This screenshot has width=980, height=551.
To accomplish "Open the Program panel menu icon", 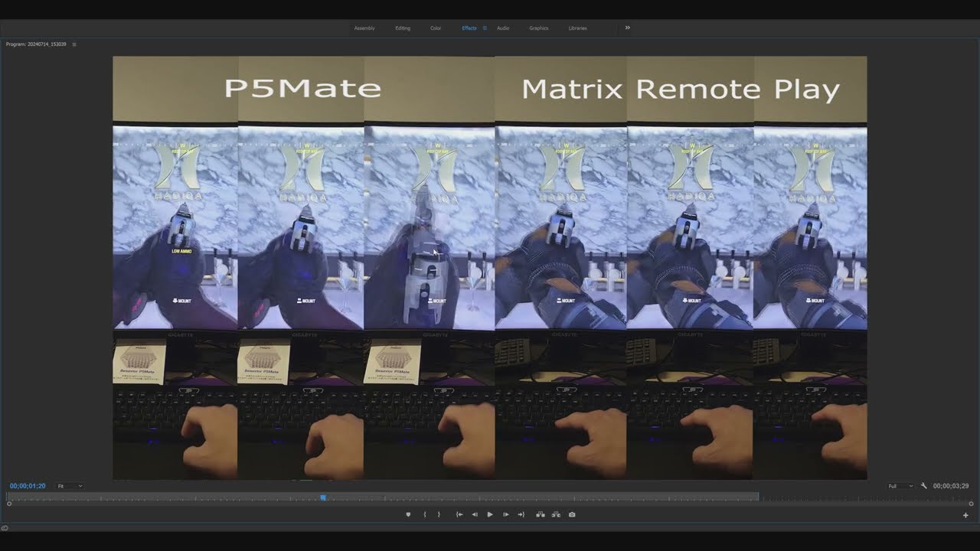I will point(74,44).
